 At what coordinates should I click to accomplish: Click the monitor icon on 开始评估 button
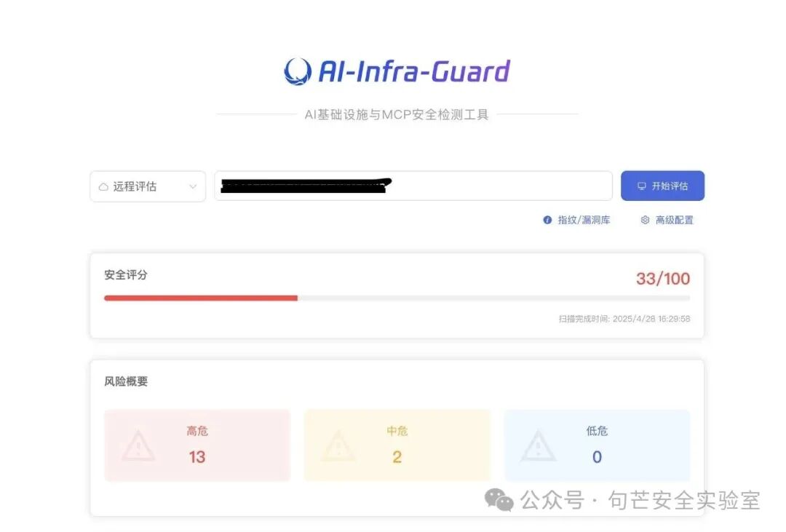(x=642, y=186)
